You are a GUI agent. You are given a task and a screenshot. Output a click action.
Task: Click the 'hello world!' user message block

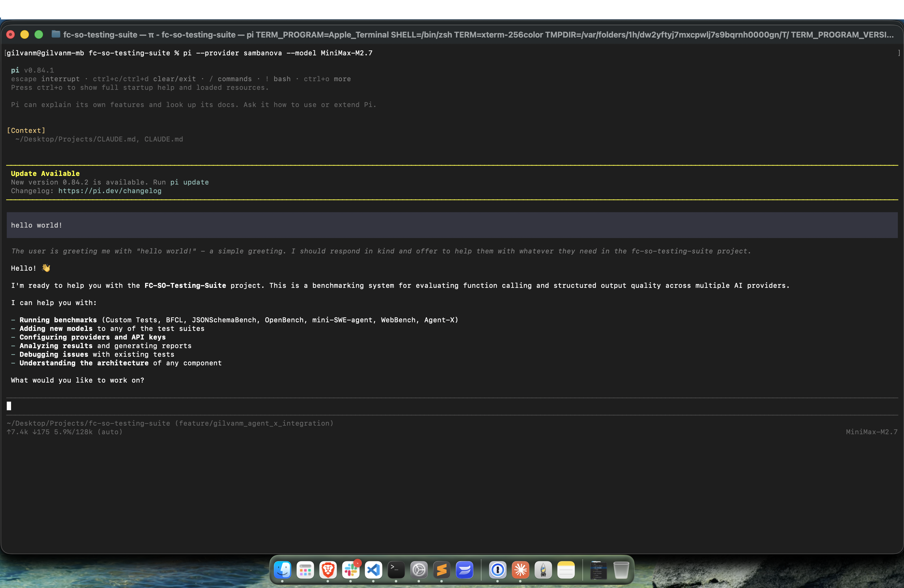[x=452, y=225]
